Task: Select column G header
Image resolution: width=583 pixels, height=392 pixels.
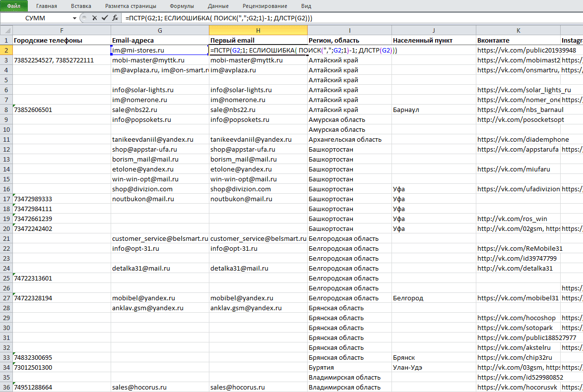Action: coord(160,30)
